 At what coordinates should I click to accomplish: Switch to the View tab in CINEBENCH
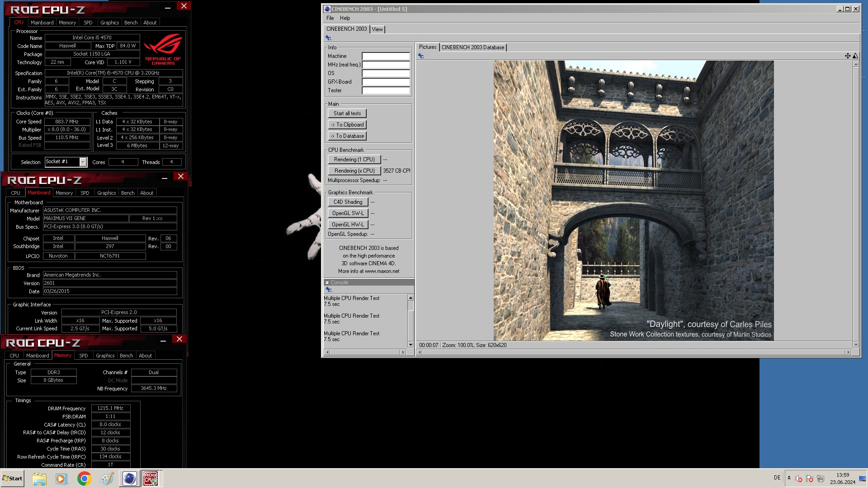pyautogui.click(x=377, y=29)
